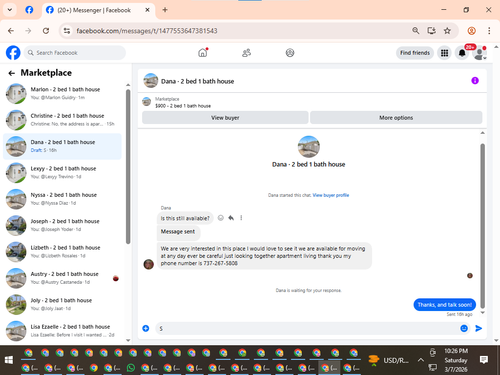This screenshot has width=500, height=375.
Task: Open the Nyssa 2 bed 1 bath chat
Action: (62, 199)
